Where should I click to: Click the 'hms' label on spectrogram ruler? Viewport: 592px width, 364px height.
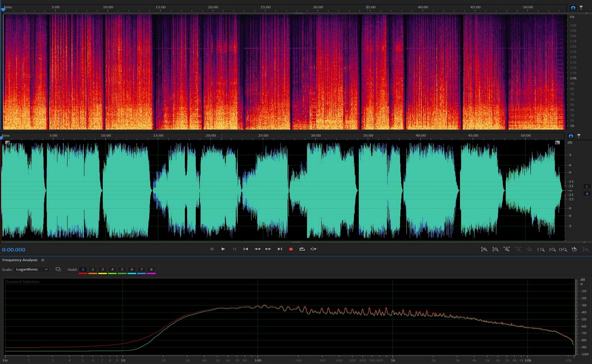[x=8, y=7]
